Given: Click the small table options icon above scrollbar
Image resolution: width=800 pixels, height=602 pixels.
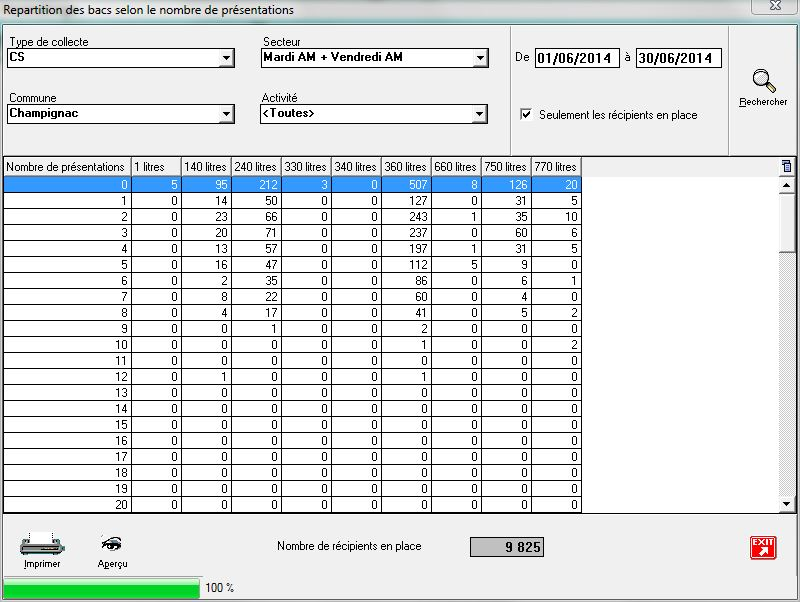Looking at the screenshot, I should coord(786,167).
